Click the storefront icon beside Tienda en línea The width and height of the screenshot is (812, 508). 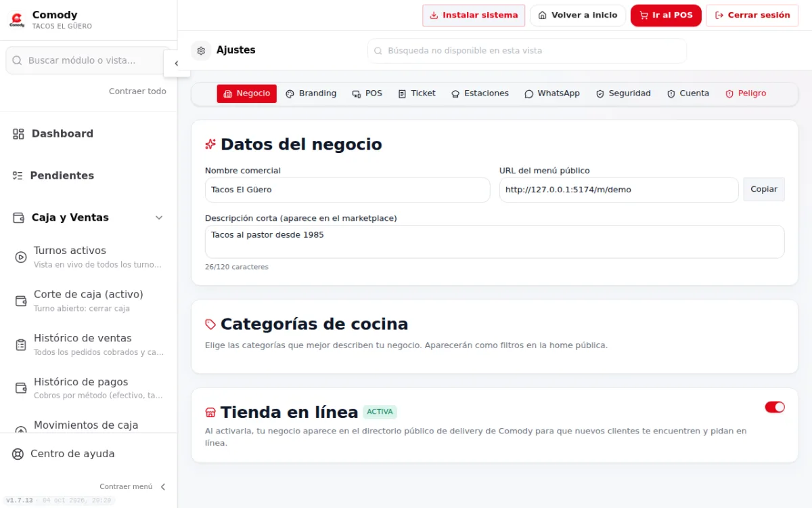pos(210,412)
